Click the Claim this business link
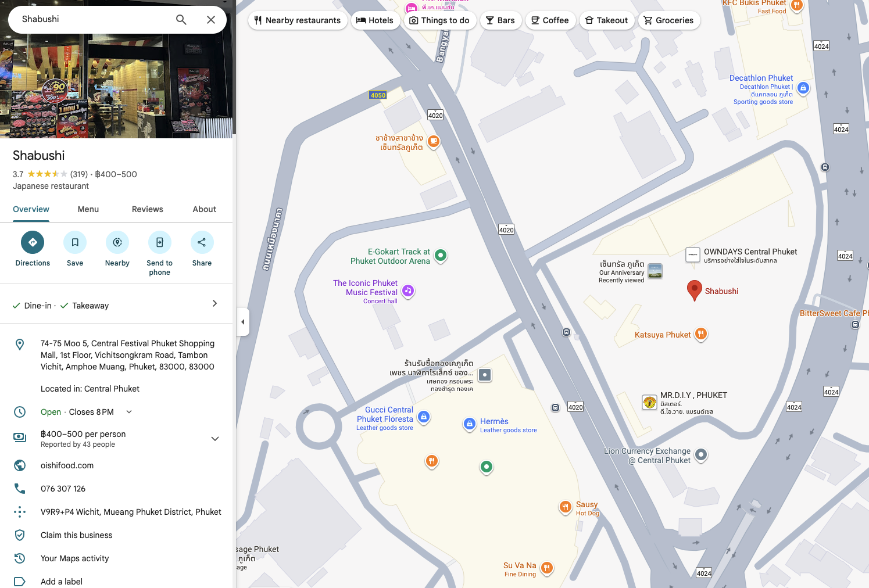Image resolution: width=869 pixels, height=588 pixels. coord(77,535)
